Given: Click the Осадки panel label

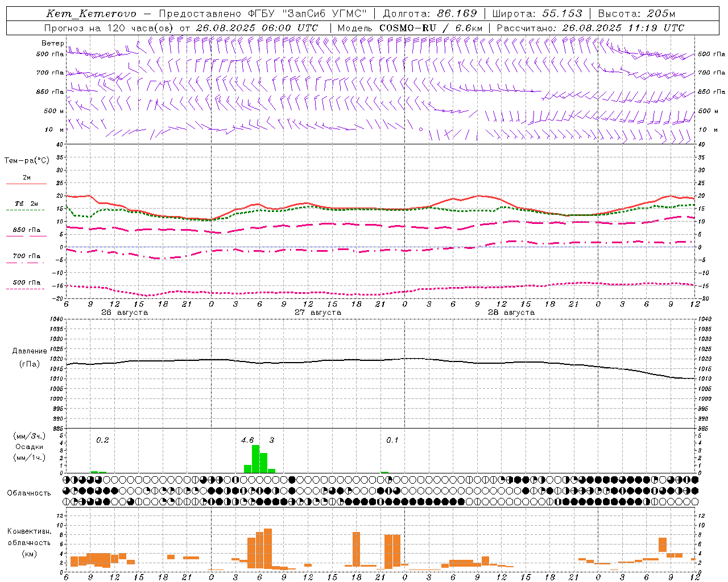Looking at the screenshot, I should tap(29, 447).
